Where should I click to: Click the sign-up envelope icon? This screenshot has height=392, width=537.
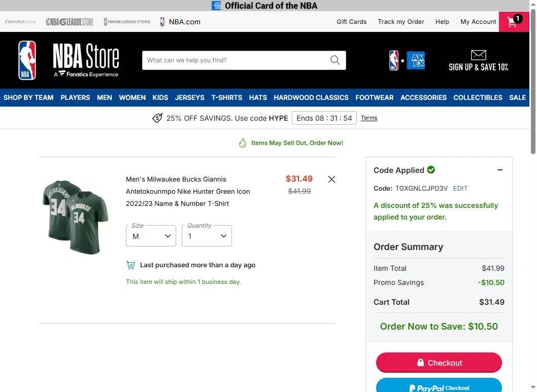point(478,55)
